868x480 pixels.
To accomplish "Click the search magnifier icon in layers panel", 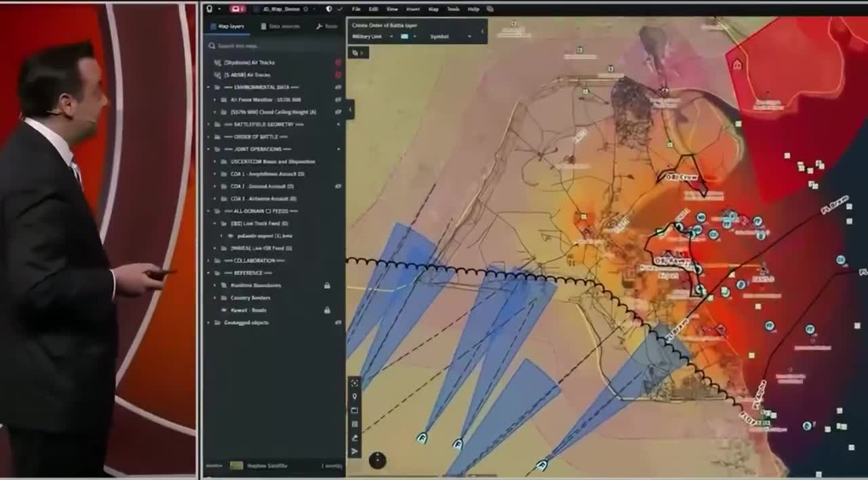I will point(212,45).
